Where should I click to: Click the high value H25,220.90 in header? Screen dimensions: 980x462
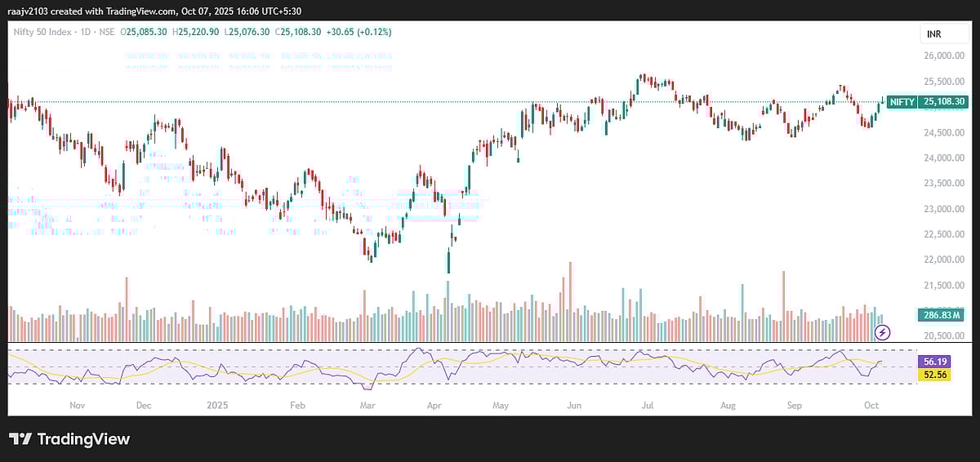pyautogui.click(x=196, y=32)
